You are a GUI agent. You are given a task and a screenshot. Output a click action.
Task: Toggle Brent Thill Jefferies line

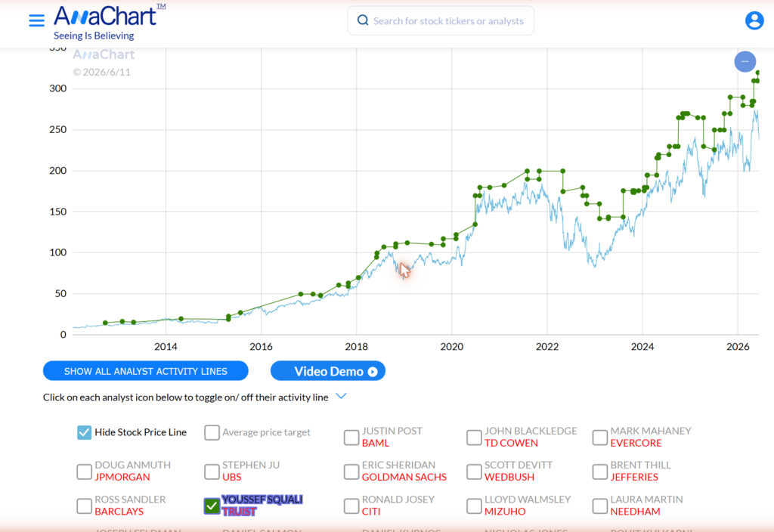pos(599,472)
